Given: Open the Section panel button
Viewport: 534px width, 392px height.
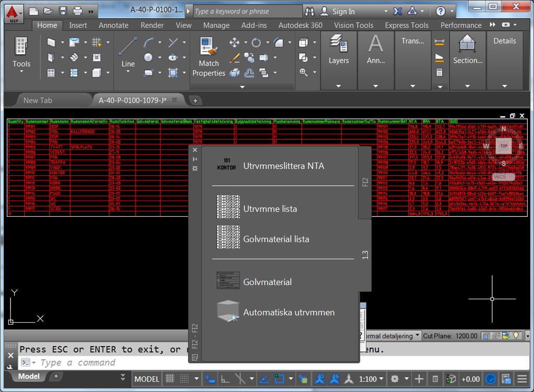Looking at the screenshot, I should click(468, 50).
